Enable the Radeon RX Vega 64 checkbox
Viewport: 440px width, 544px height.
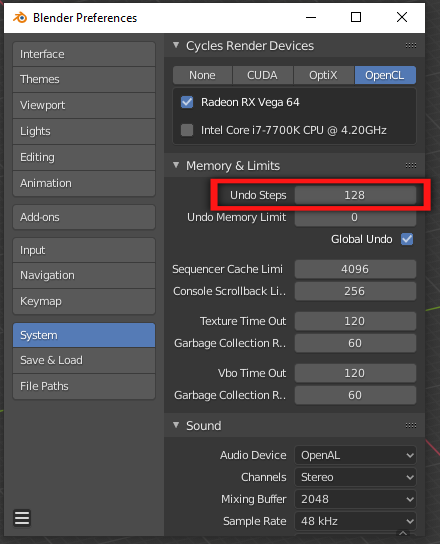tap(187, 102)
